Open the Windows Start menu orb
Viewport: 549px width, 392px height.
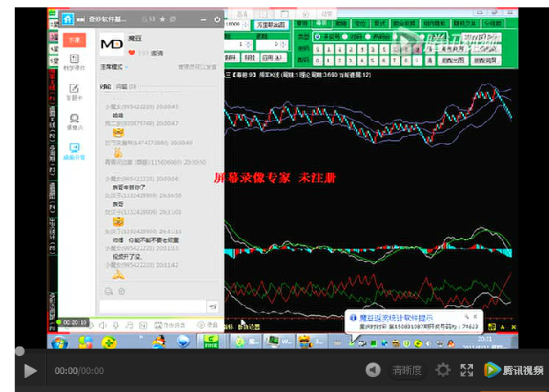[58, 341]
